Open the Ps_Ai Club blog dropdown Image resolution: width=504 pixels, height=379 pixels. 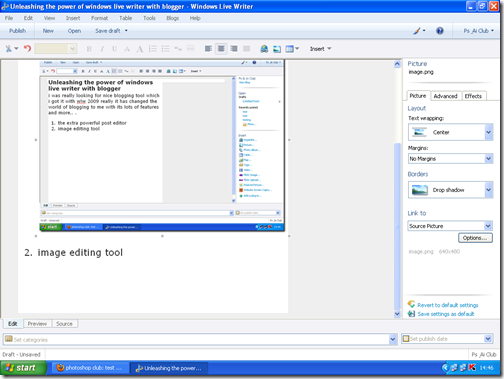(478, 31)
